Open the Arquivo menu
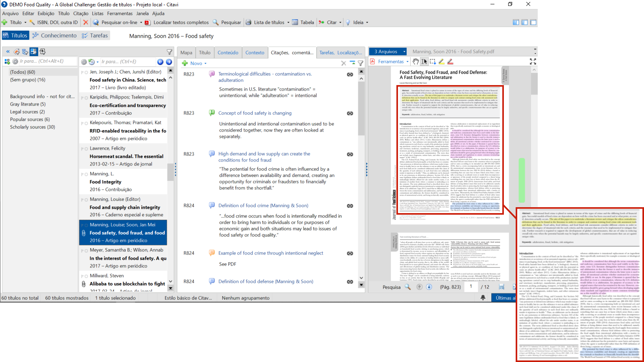The height and width of the screenshot is (362, 644). 11,13
